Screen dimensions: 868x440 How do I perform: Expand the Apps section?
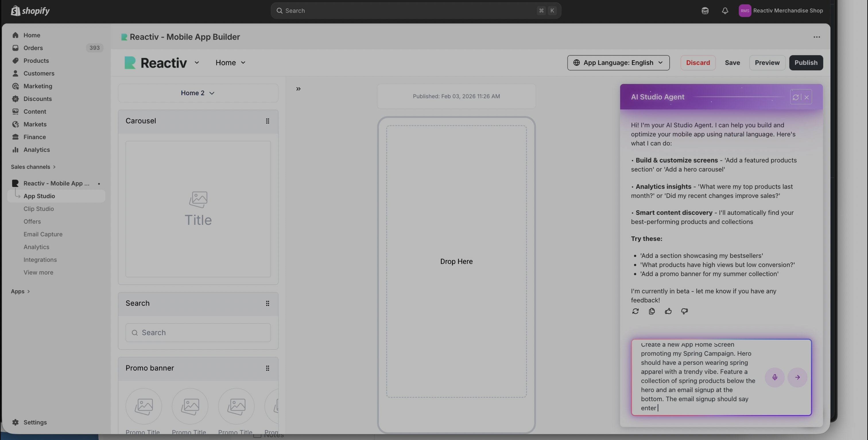[x=20, y=291]
